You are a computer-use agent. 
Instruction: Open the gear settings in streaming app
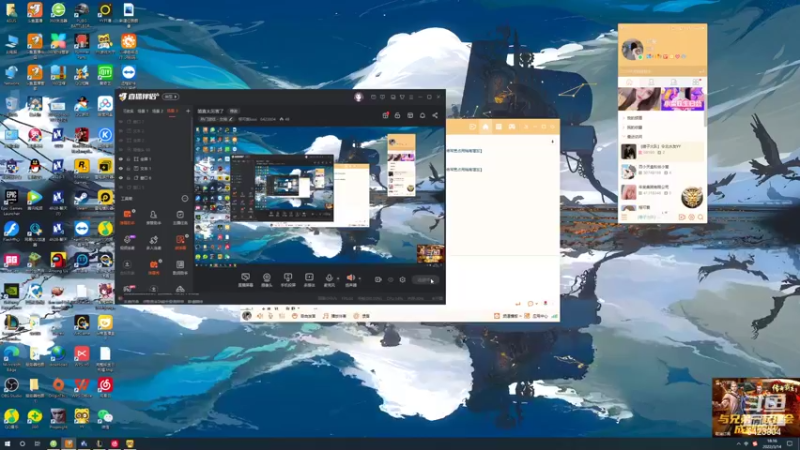pos(403,280)
